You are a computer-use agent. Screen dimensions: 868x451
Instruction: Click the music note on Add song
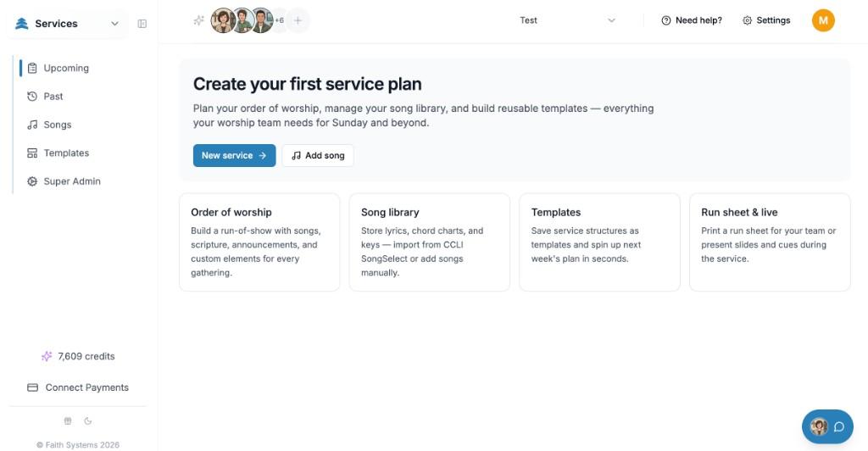coord(296,155)
